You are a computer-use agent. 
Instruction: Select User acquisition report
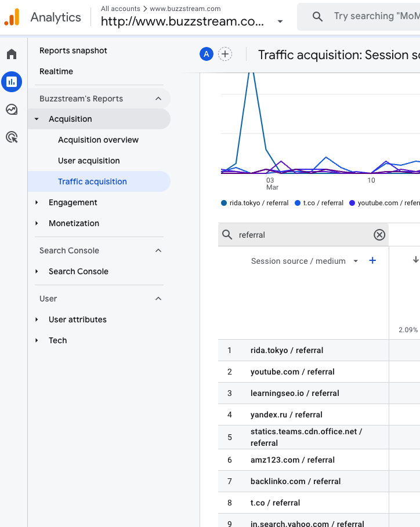point(89,161)
